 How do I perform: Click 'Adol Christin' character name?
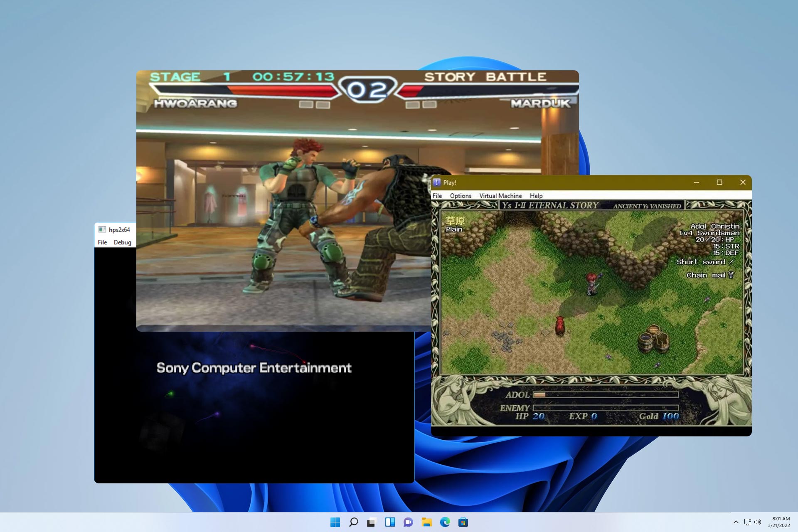coord(715,226)
